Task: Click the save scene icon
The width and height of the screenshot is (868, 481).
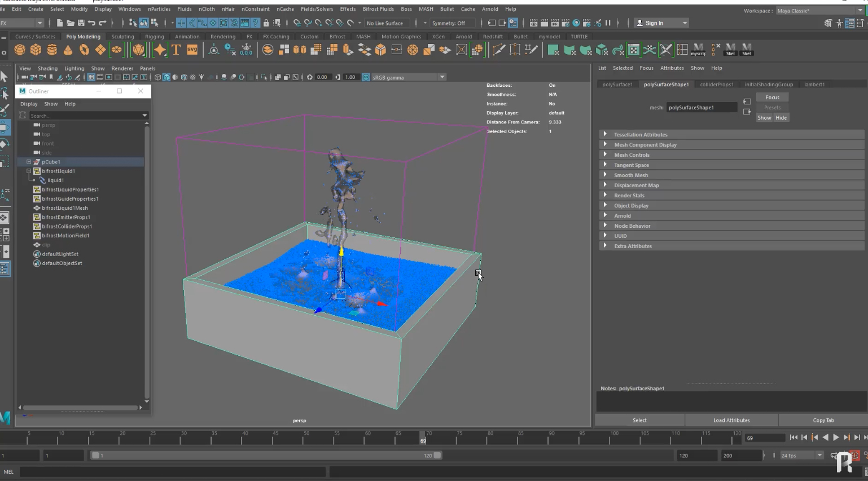Action: point(81,23)
